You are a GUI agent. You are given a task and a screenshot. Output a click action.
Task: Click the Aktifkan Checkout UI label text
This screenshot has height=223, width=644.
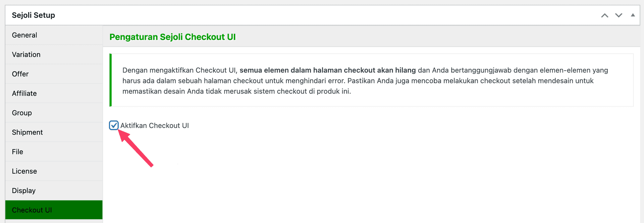pos(155,126)
